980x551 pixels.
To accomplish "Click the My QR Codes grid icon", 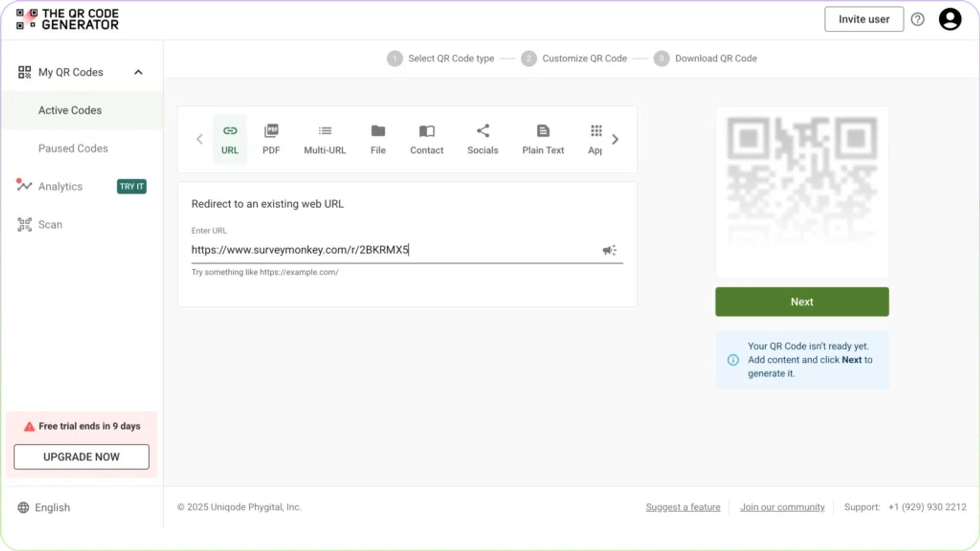I will (x=24, y=72).
